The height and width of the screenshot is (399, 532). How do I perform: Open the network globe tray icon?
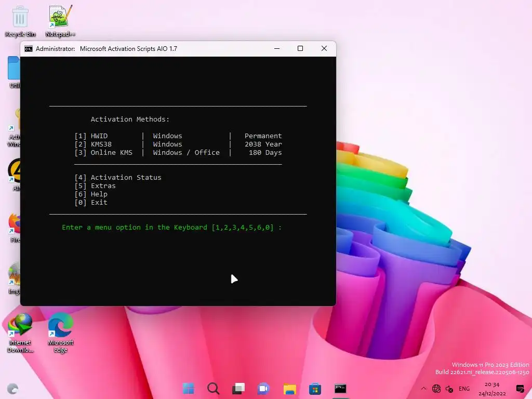tap(436, 389)
